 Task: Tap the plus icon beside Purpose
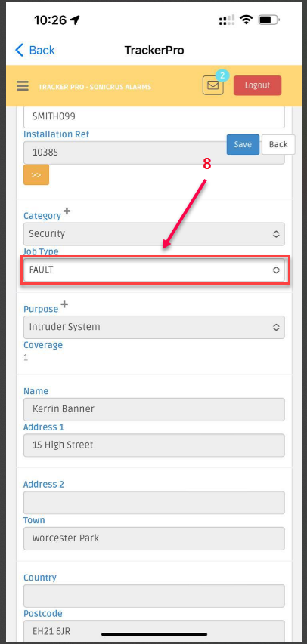pos(64,304)
